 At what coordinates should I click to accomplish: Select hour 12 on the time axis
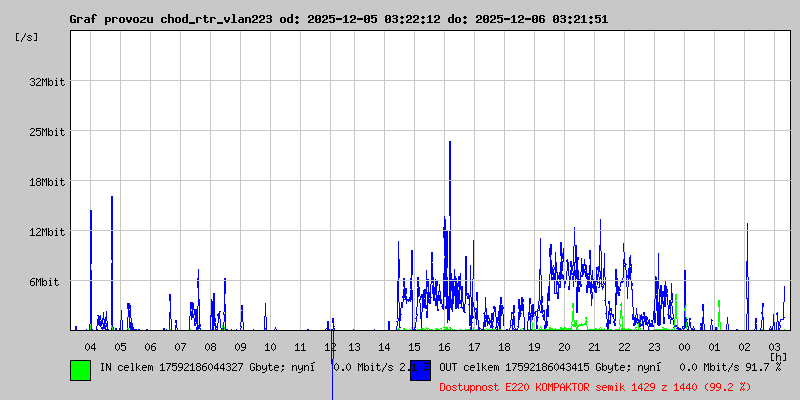330,347
